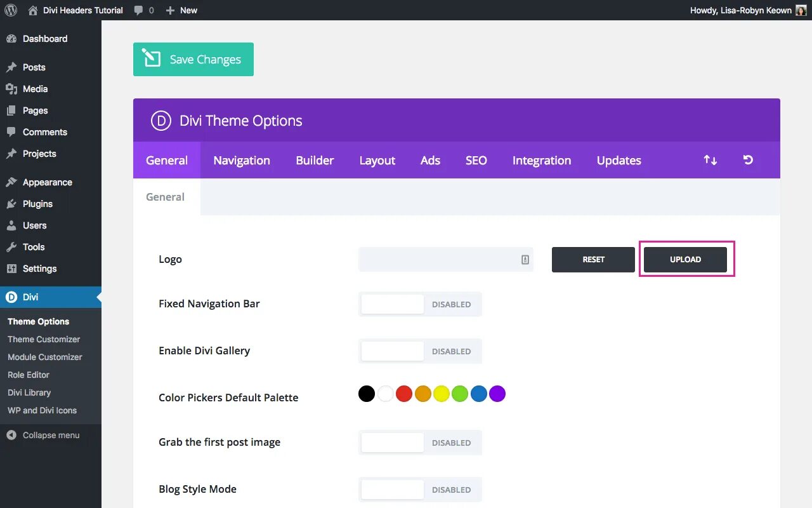Click the Pages icon in sidebar

tap(11, 110)
